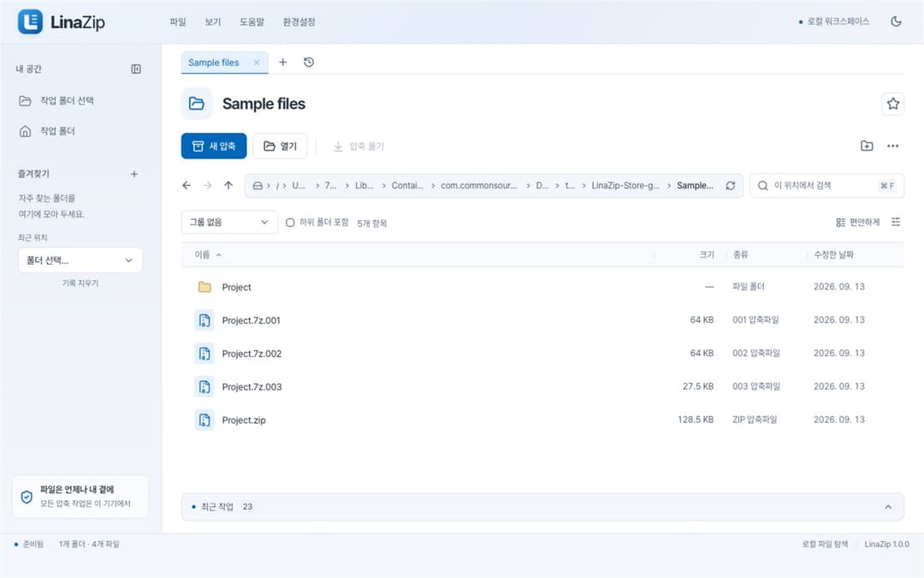924x578 pixels.
Task: Click LinaZip 1.0.0 version text
Action: tap(886, 545)
